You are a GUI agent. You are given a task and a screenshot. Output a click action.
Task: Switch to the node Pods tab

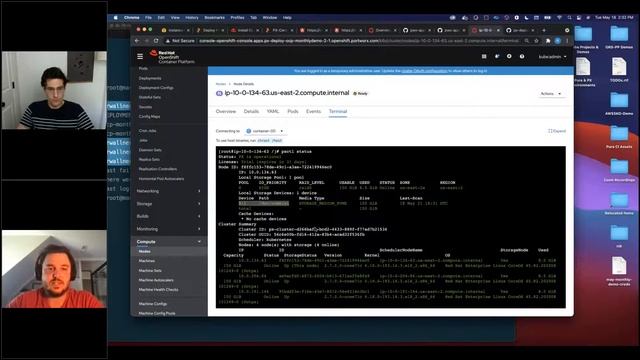point(293,111)
